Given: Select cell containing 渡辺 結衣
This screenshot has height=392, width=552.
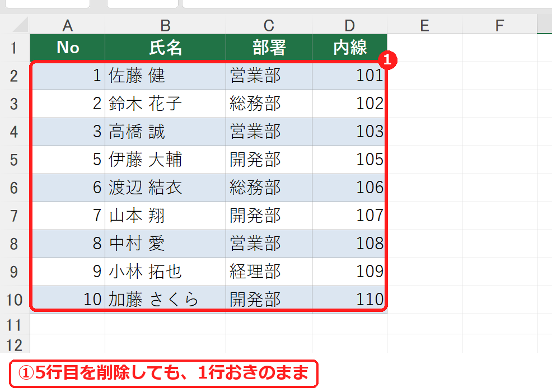Looking at the screenshot, I should 166,188.
